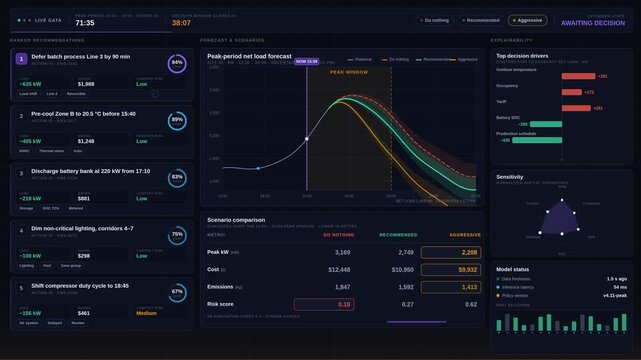Click the AWAITING DECISION optimizer state
Viewport: 641px width, 360px height.
593,23
